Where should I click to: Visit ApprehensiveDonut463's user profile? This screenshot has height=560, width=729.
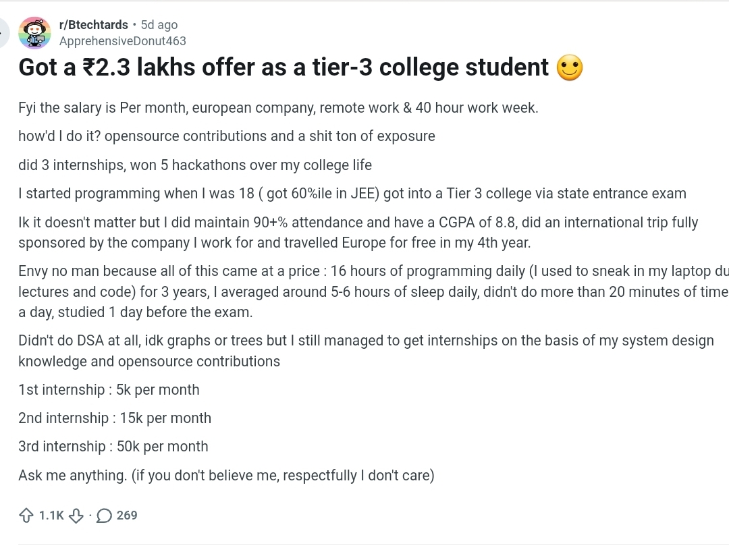coord(122,41)
